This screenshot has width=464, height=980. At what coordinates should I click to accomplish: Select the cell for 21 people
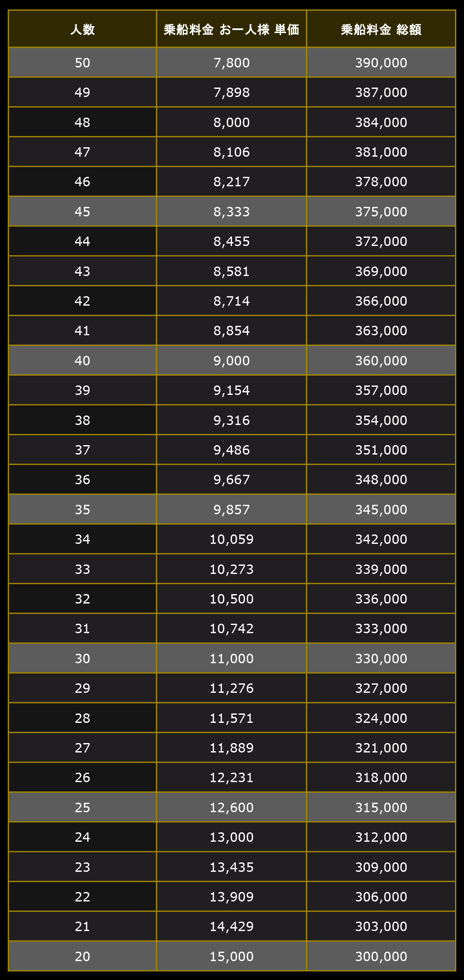(82, 926)
